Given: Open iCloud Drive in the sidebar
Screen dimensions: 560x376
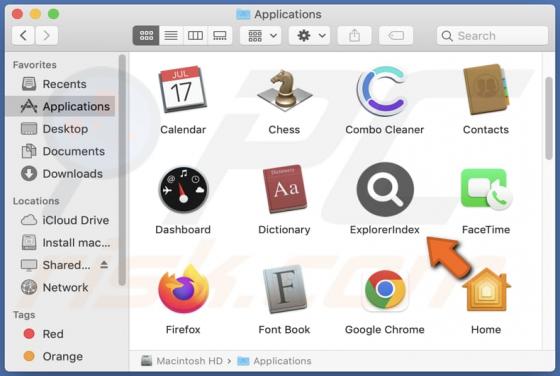Looking at the screenshot, I should pyautogui.click(x=61, y=220).
